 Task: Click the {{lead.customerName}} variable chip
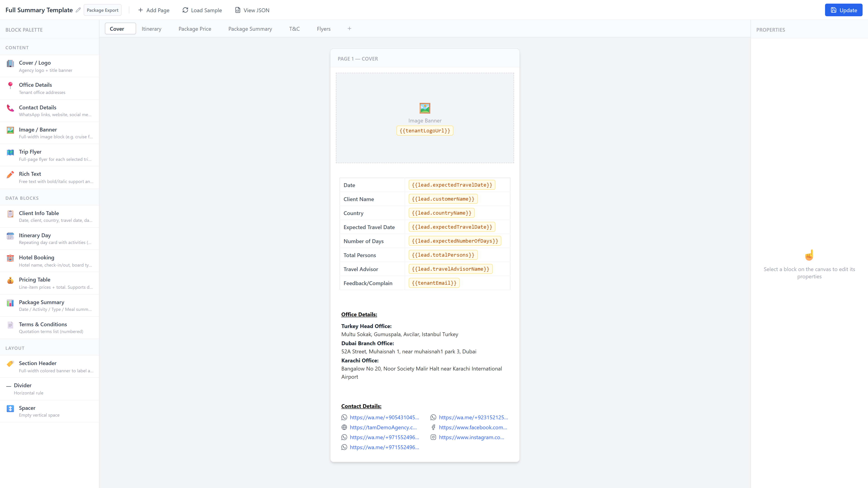point(443,199)
